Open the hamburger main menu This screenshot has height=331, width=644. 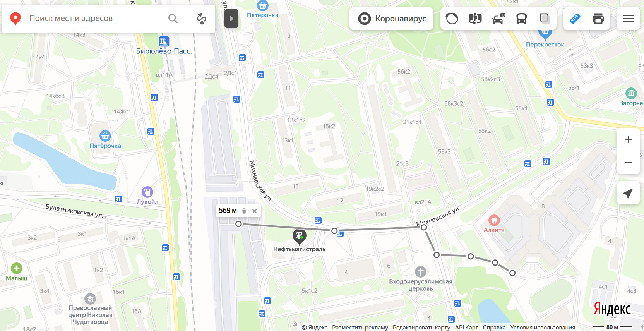pyautogui.click(x=629, y=19)
